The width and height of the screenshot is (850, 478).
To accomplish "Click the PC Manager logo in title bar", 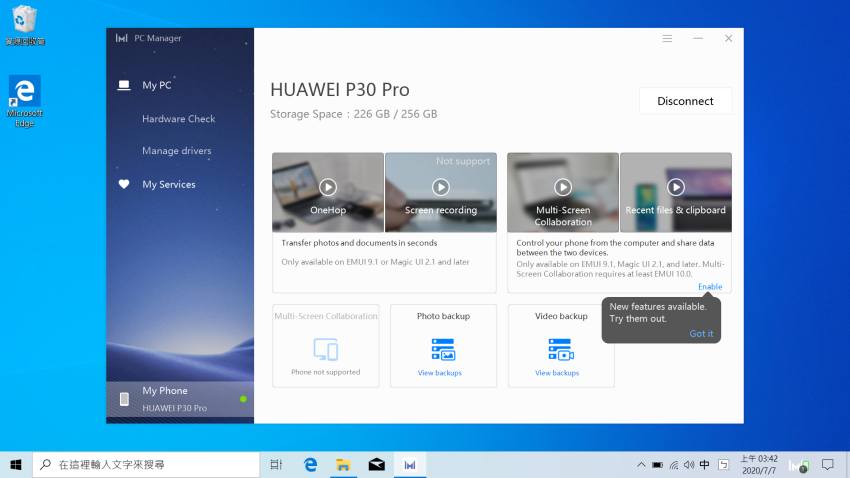I will (121, 38).
